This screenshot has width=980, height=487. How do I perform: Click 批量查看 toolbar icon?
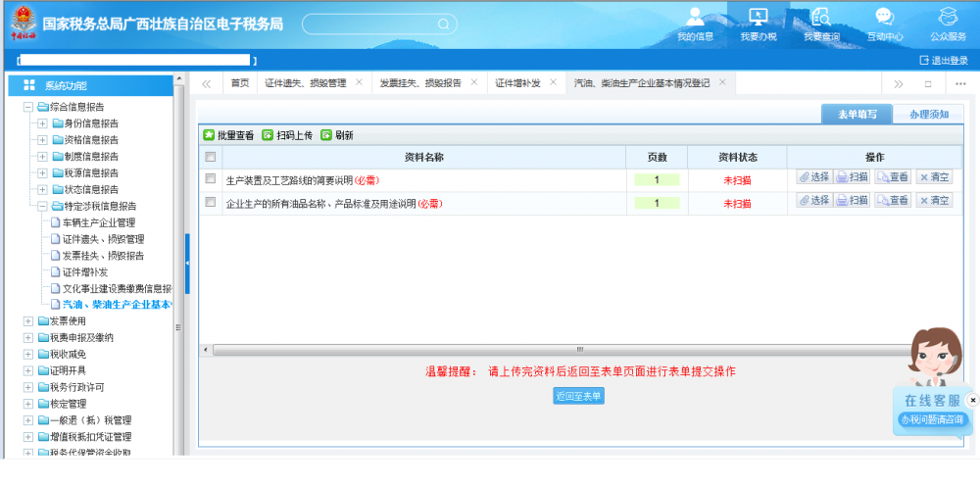[209, 135]
